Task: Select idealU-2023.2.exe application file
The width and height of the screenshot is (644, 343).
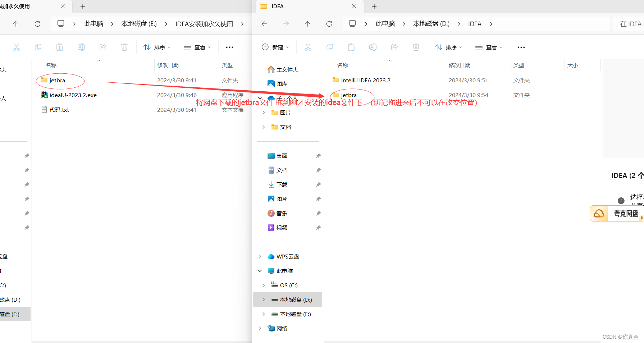Action: (x=73, y=95)
